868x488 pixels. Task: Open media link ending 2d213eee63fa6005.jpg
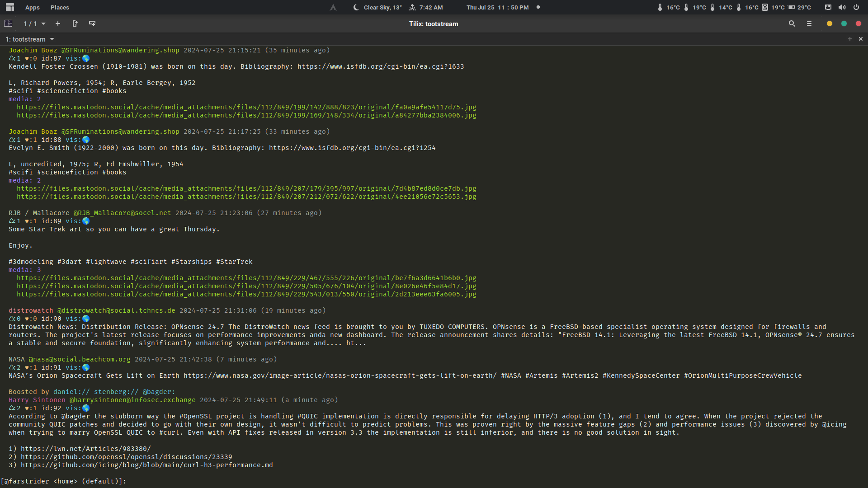point(247,294)
